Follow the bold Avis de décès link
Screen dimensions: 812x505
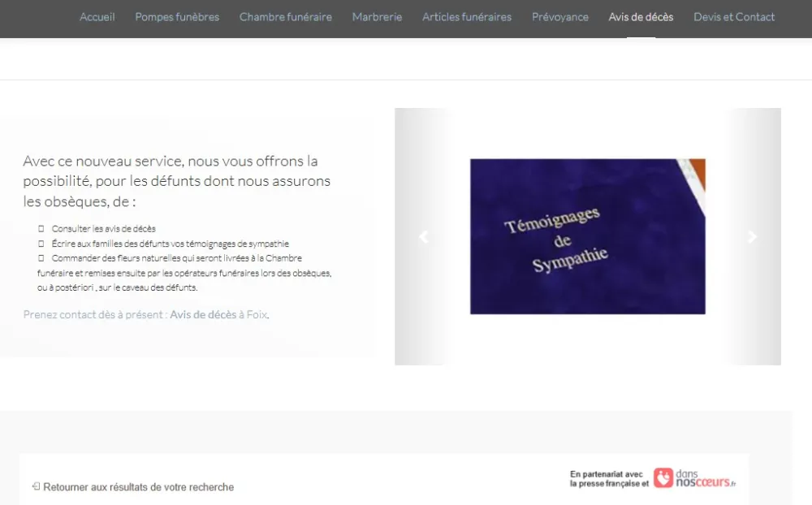(x=203, y=314)
